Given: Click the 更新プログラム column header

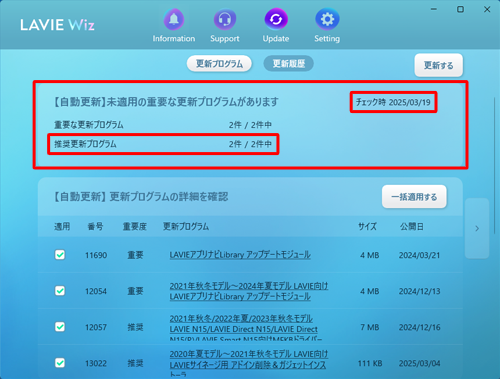Looking at the screenshot, I should pos(186,227).
